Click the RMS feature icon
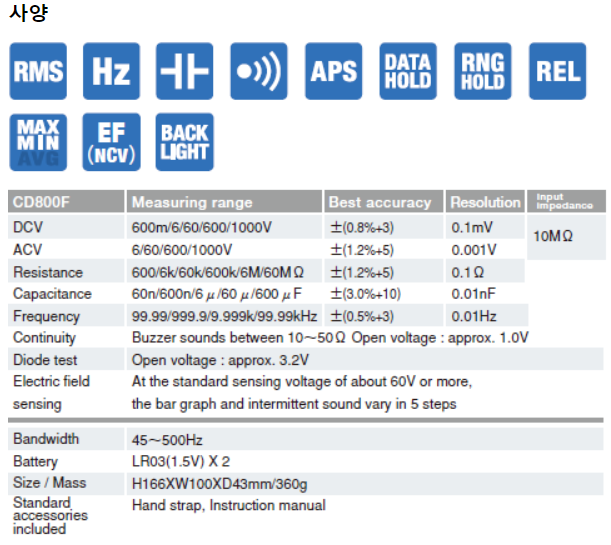Screen dimensions: 611x545 [38, 71]
